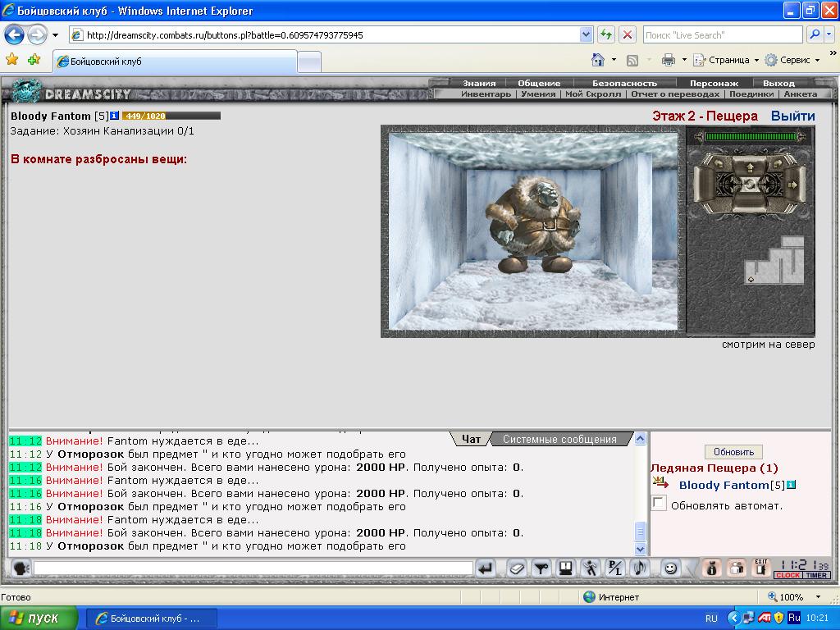
Task: Go forward with the browser Forward arrow
Action: pos(36,35)
